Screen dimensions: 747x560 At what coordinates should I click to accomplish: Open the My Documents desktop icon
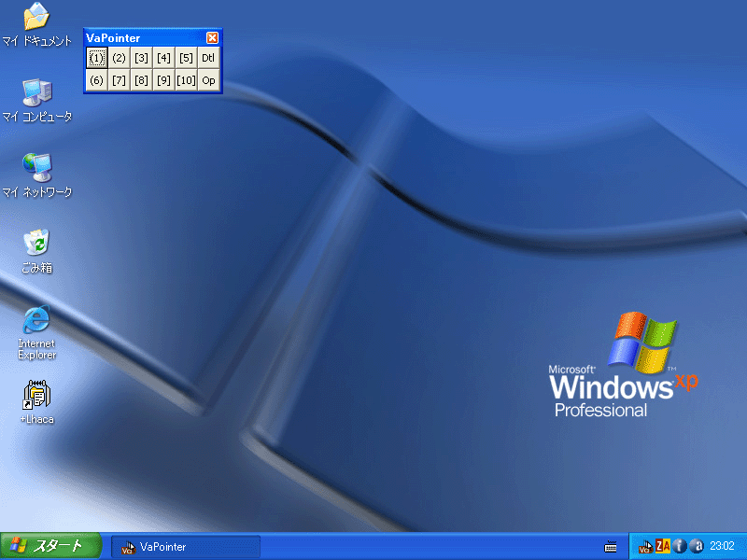click(36, 18)
